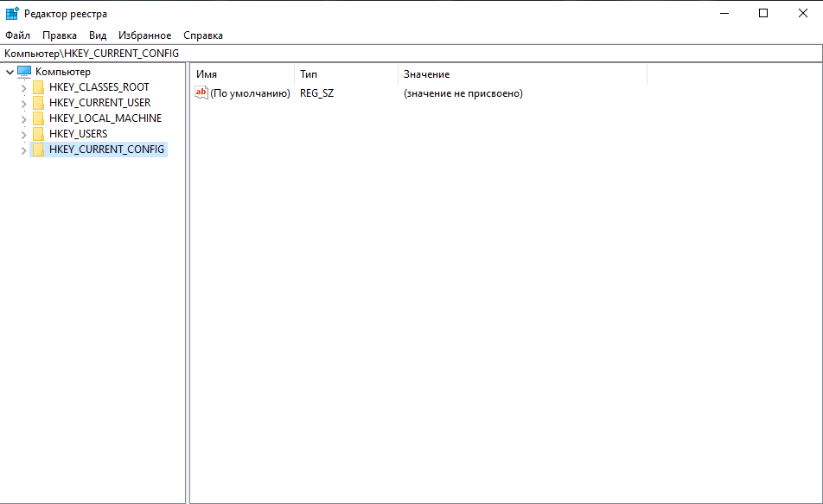Click the REG_SZ type cell

(316, 93)
